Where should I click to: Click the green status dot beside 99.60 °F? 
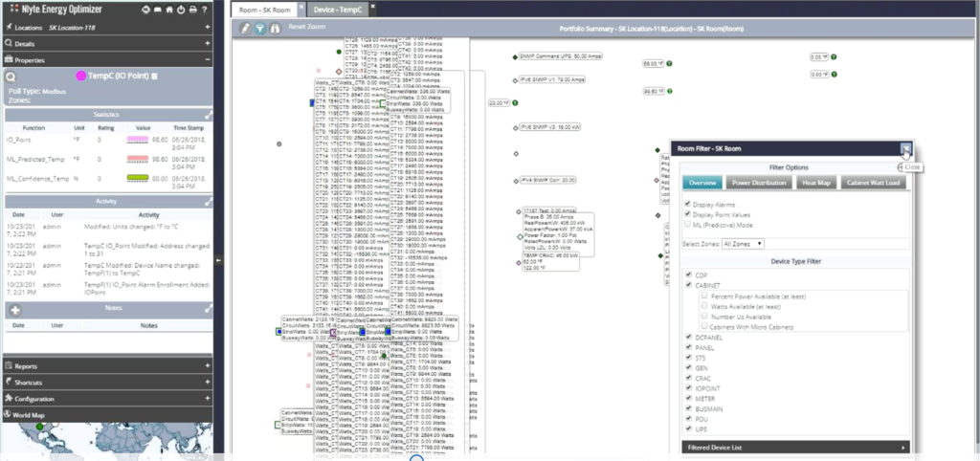(x=669, y=91)
